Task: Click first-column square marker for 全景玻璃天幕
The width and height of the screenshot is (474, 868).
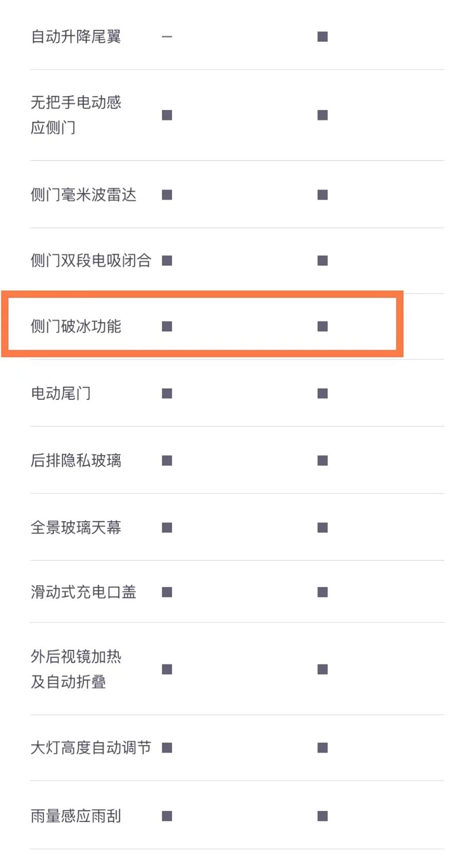Action: [167, 528]
